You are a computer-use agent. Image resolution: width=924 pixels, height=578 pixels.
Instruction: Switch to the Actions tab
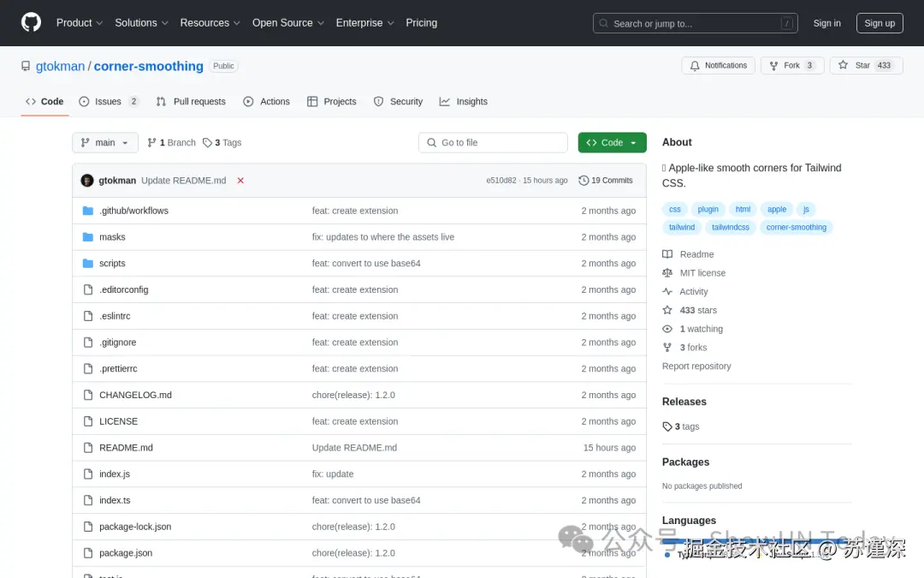[266, 101]
